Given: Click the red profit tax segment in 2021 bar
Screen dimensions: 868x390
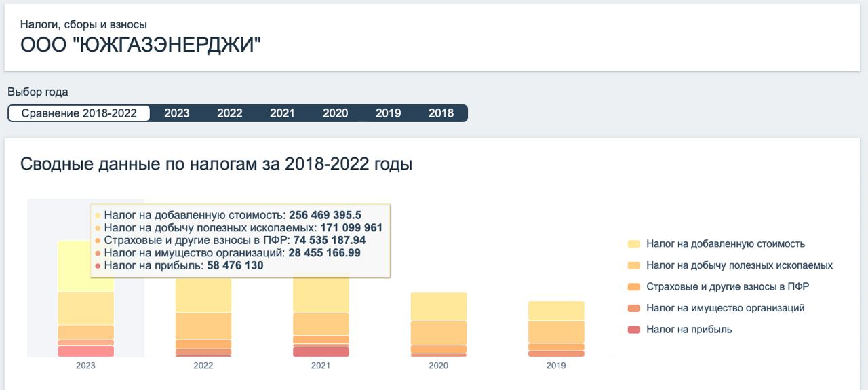Looking at the screenshot, I should coord(321,352).
